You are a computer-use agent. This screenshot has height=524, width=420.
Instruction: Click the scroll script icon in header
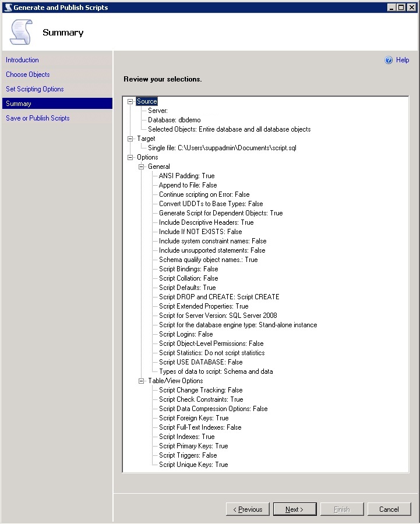pyautogui.click(x=21, y=32)
